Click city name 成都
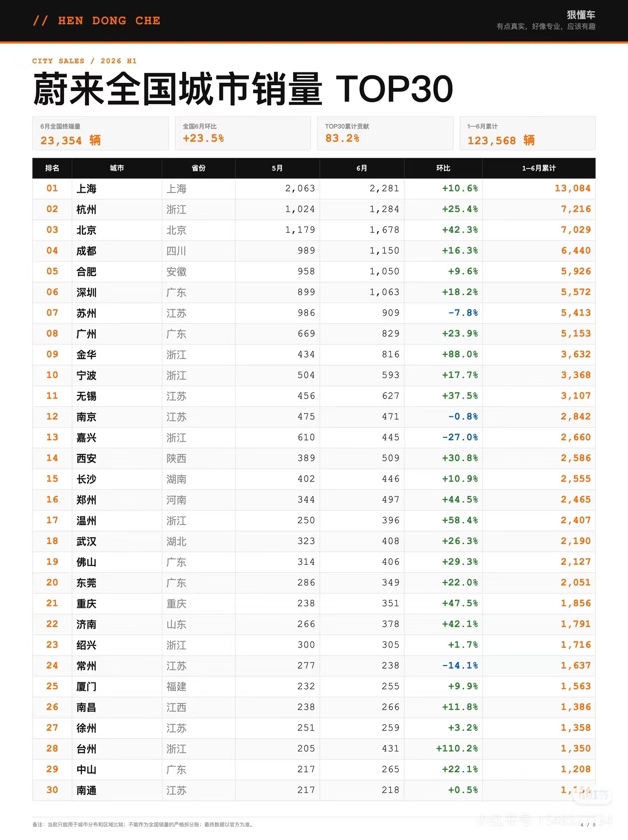This screenshot has width=628, height=840. (86, 251)
